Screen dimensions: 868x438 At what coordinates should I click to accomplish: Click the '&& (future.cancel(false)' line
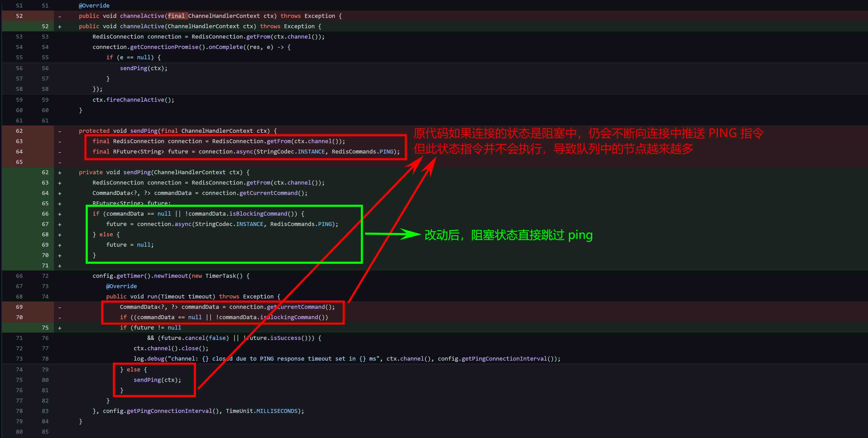coord(234,338)
